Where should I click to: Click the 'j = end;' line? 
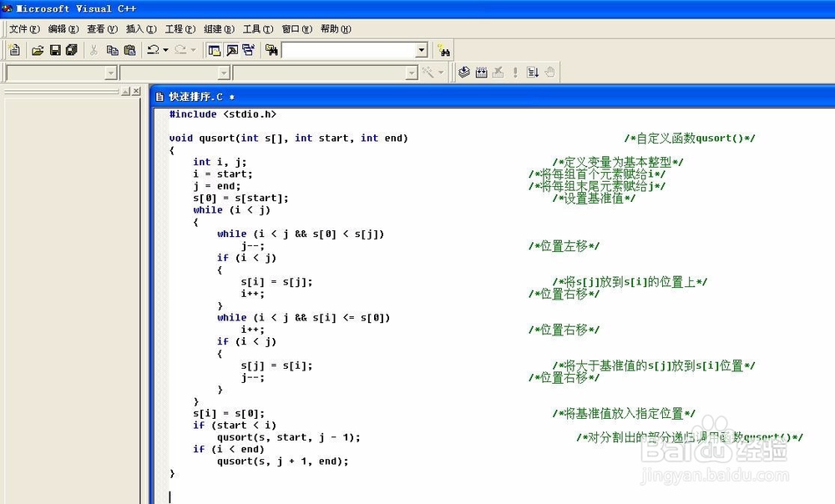coord(217,186)
